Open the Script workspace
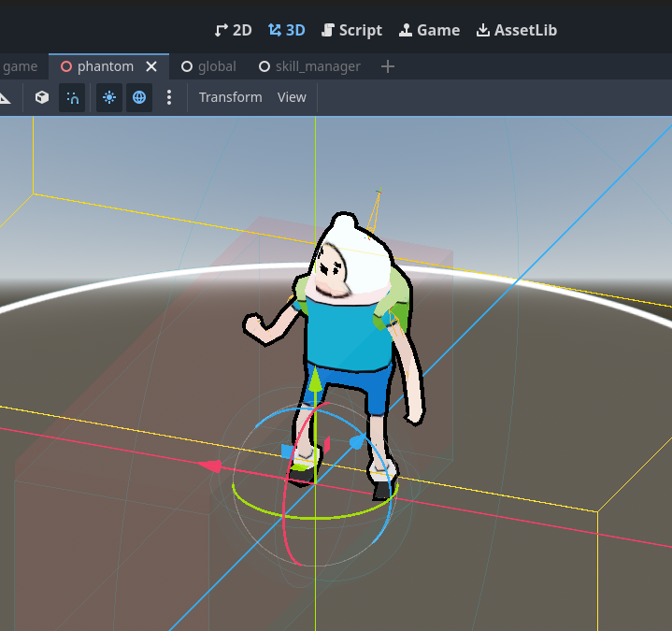The width and height of the screenshot is (672, 631). 351,31
